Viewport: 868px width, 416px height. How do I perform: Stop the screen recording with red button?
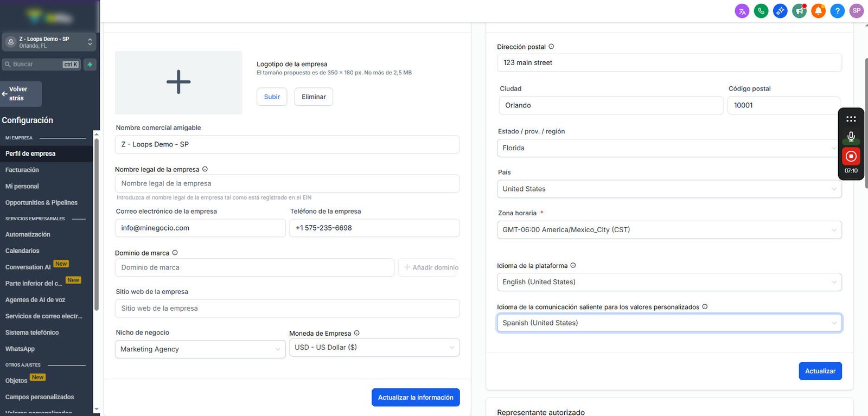click(851, 156)
